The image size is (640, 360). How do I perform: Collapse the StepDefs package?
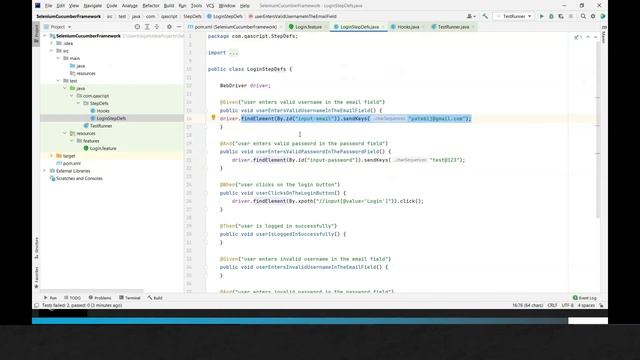point(78,103)
